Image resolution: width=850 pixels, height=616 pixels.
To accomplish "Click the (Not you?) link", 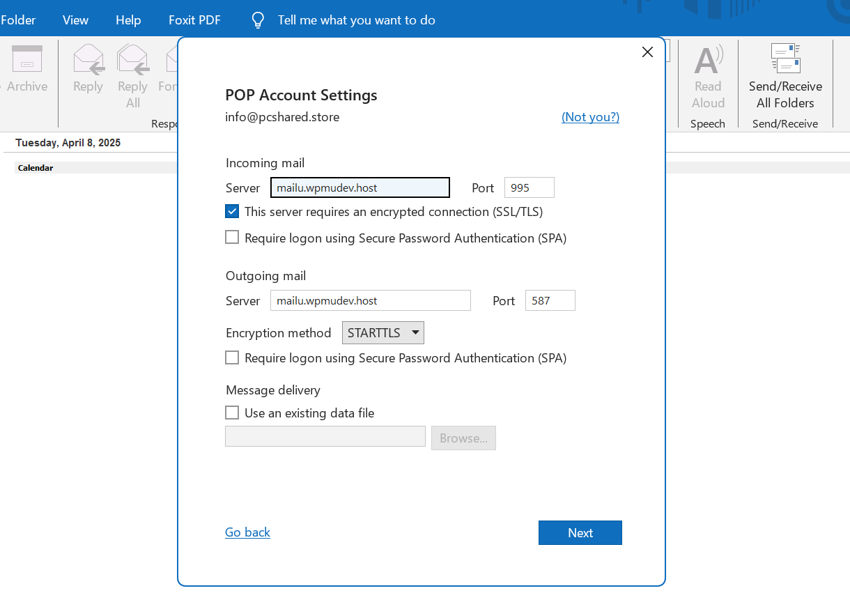I will [590, 117].
